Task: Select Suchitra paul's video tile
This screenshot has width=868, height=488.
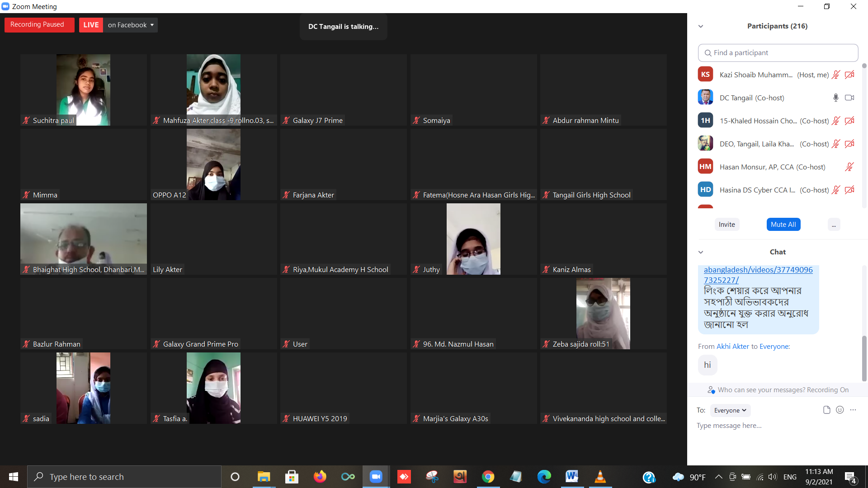Action: click(84, 90)
